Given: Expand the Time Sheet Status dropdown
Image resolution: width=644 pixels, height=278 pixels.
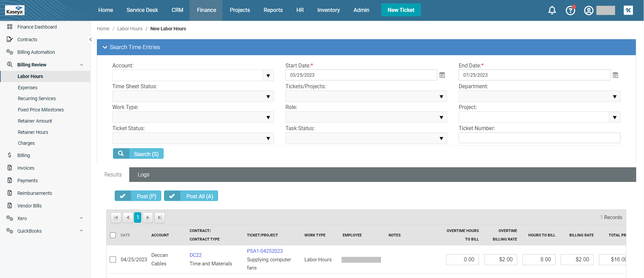Looking at the screenshot, I should coord(268,97).
